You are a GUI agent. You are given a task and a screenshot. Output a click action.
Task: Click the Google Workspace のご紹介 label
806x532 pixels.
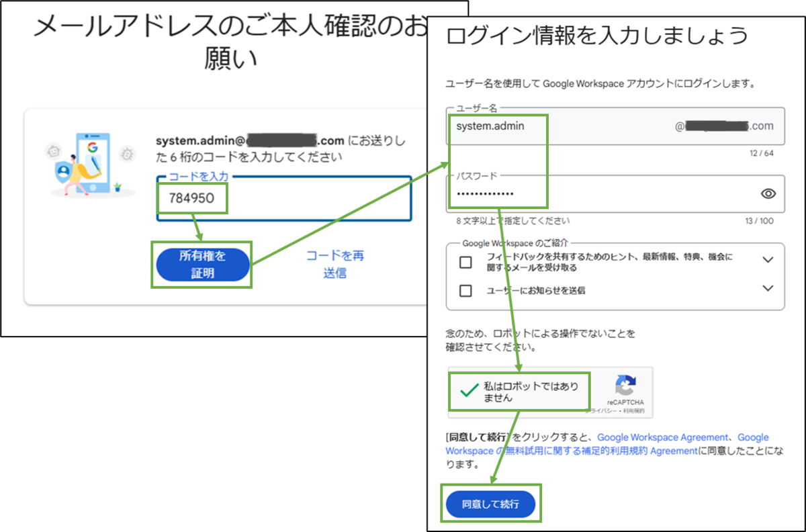click(x=517, y=243)
